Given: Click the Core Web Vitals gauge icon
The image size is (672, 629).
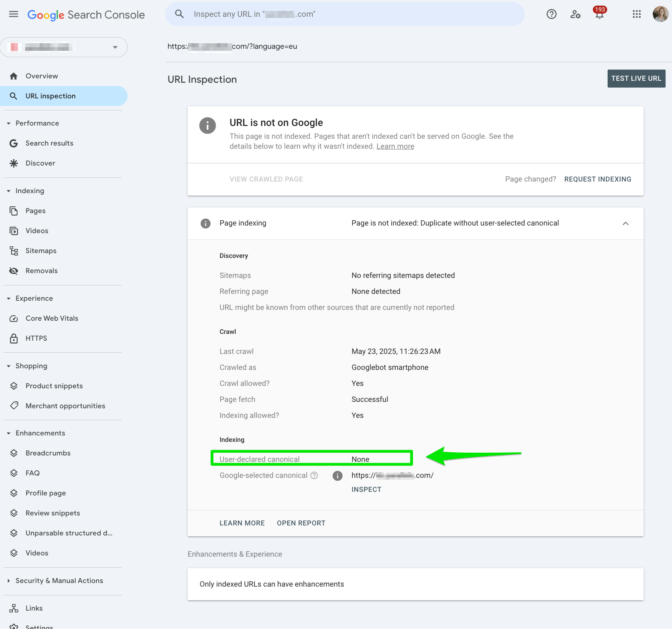Looking at the screenshot, I should point(14,318).
